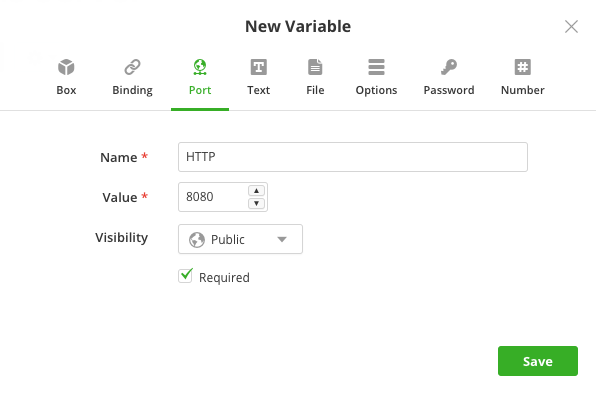Decrease port value with down arrow
Viewport: 596px width, 393px height.
tap(257, 203)
